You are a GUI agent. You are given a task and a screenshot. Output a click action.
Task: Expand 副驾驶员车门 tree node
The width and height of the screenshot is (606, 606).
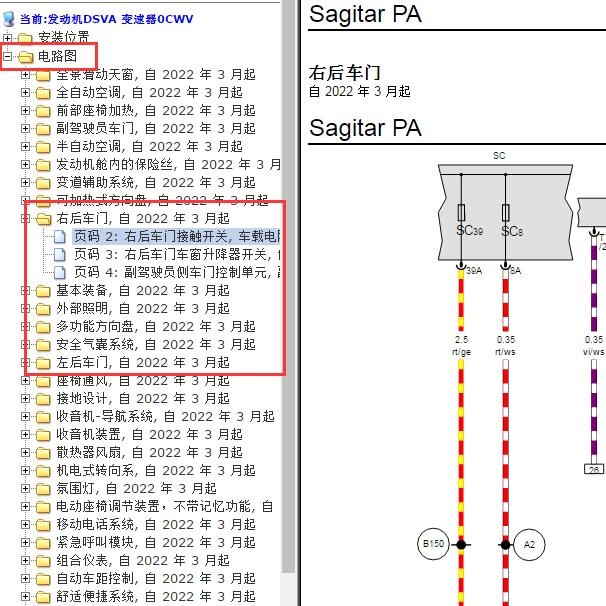(x=26, y=128)
